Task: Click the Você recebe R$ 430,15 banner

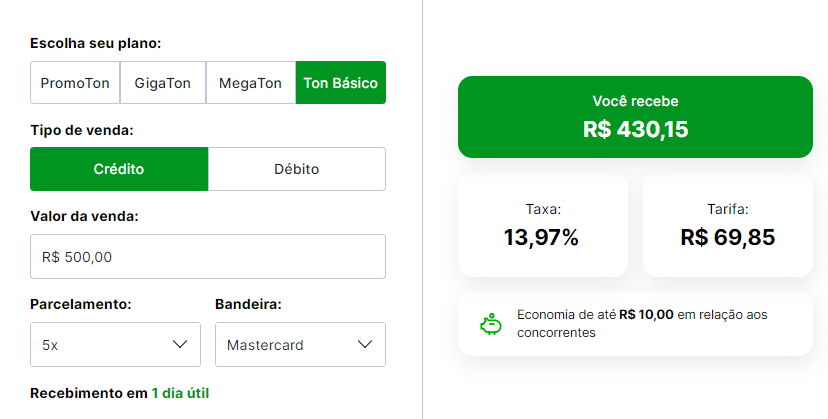Action: pos(635,117)
